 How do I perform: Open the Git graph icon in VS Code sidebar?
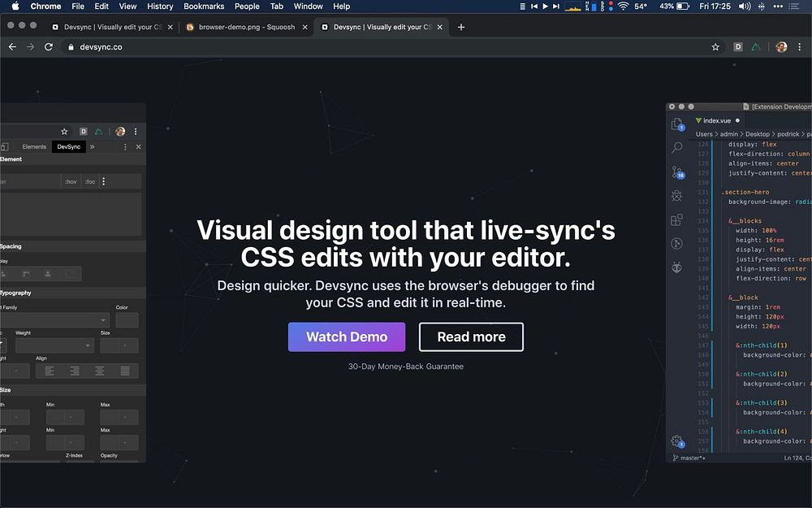(x=677, y=244)
